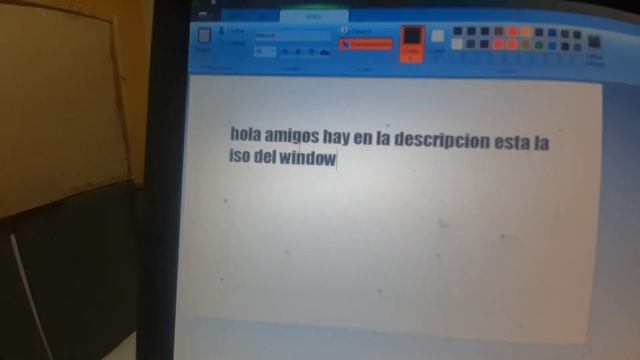The width and height of the screenshot is (640, 360).
Task: Select the Color 1 foreground box
Action: [x=412, y=44]
